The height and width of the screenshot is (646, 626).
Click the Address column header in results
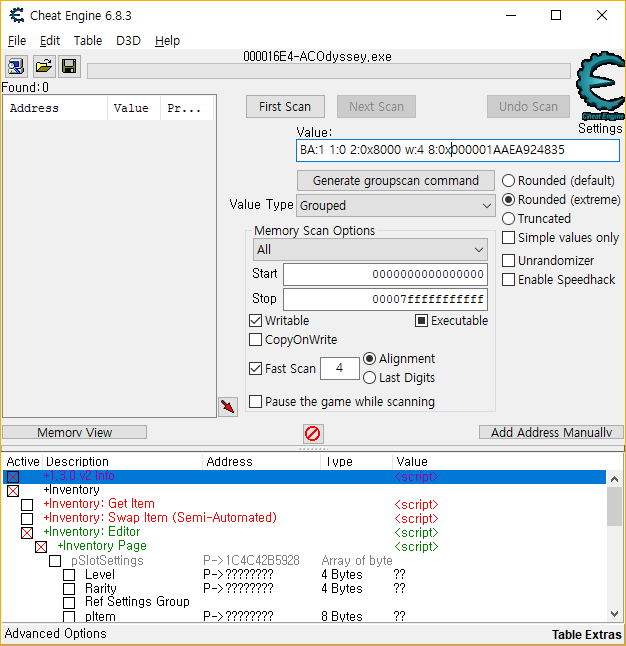[55, 108]
